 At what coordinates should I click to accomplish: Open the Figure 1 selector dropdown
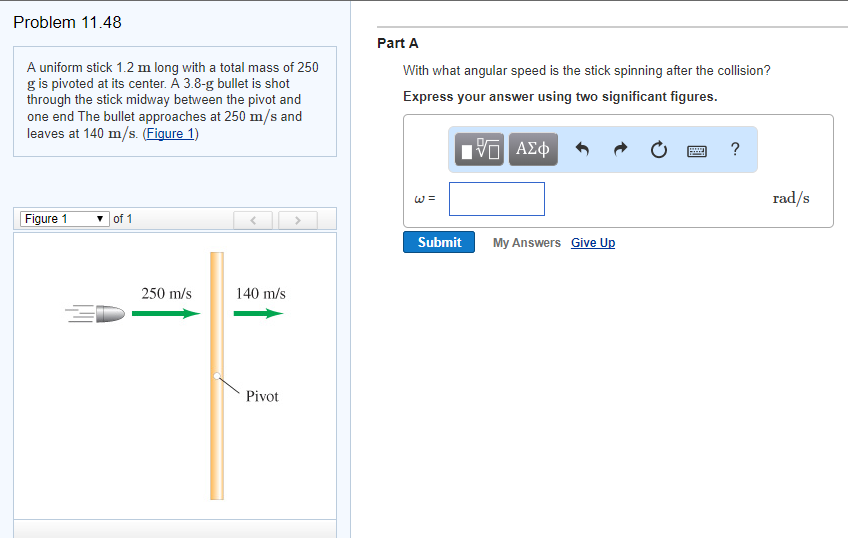tap(64, 218)
